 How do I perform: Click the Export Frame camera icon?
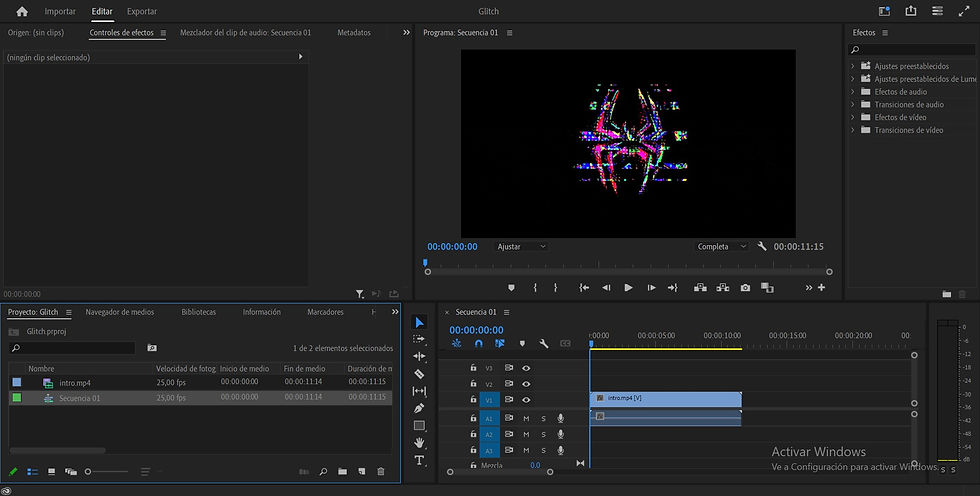745,288
